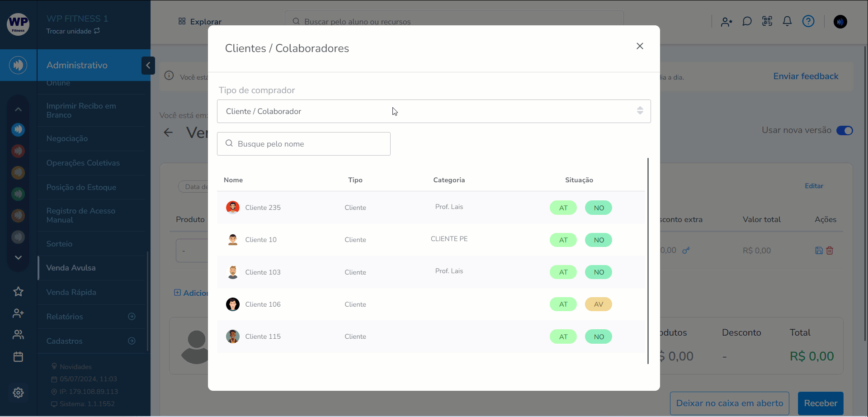Viewport: 868px width, 417px height.
Task: Open the calendar icon in sidebar
Action: coord(18,357)
